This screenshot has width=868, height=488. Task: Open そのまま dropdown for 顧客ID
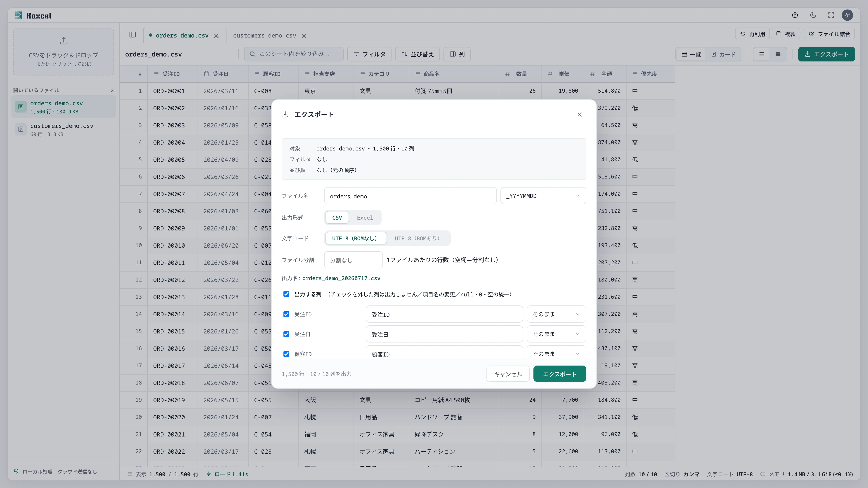[556, 353]
